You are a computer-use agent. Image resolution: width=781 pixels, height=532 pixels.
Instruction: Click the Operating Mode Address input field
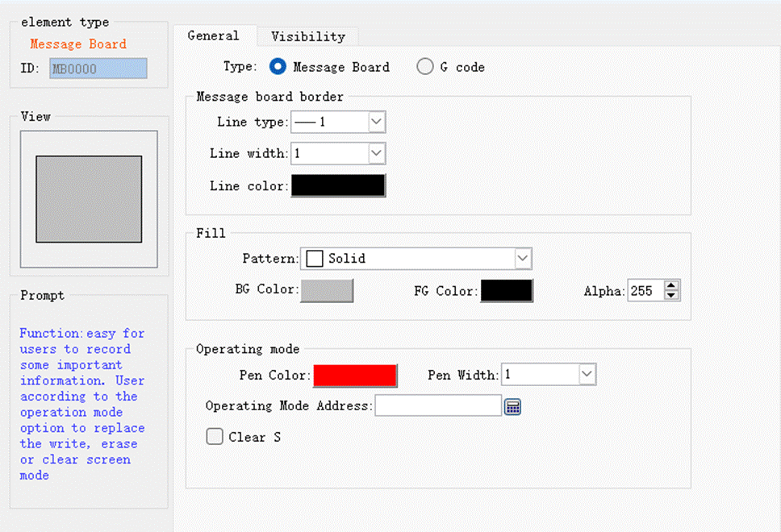coord(438,406)
